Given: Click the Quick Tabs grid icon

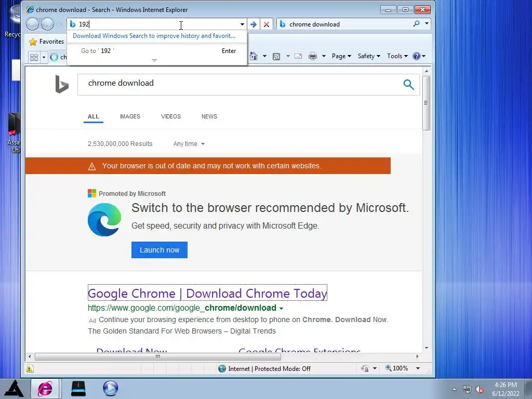Looking at the screenshot, I should [x=34, y=57].
